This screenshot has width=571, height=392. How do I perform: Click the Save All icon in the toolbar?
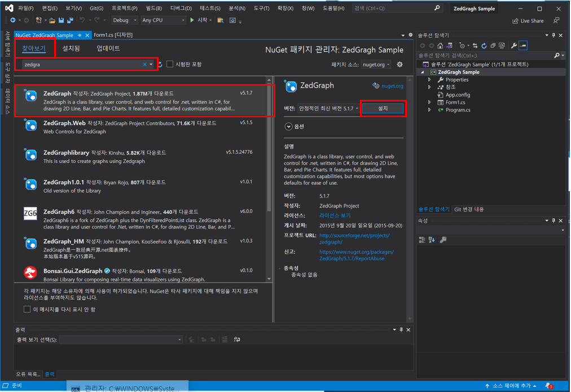[70, 20]
